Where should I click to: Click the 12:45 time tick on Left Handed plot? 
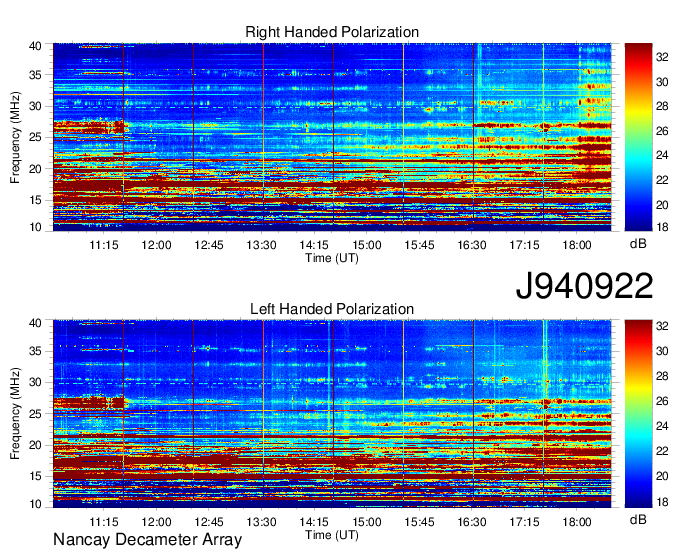click(209, 522)
